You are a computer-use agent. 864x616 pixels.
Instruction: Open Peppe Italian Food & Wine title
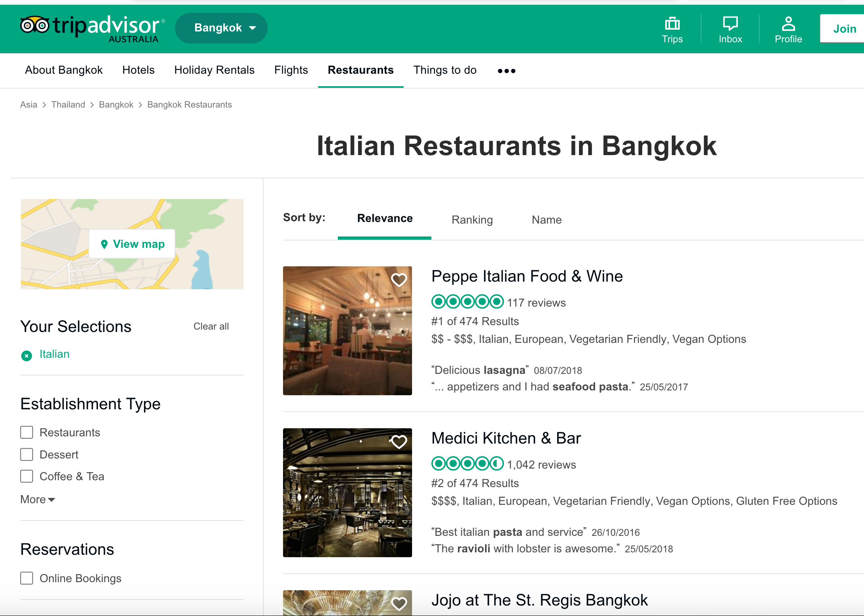527,276
